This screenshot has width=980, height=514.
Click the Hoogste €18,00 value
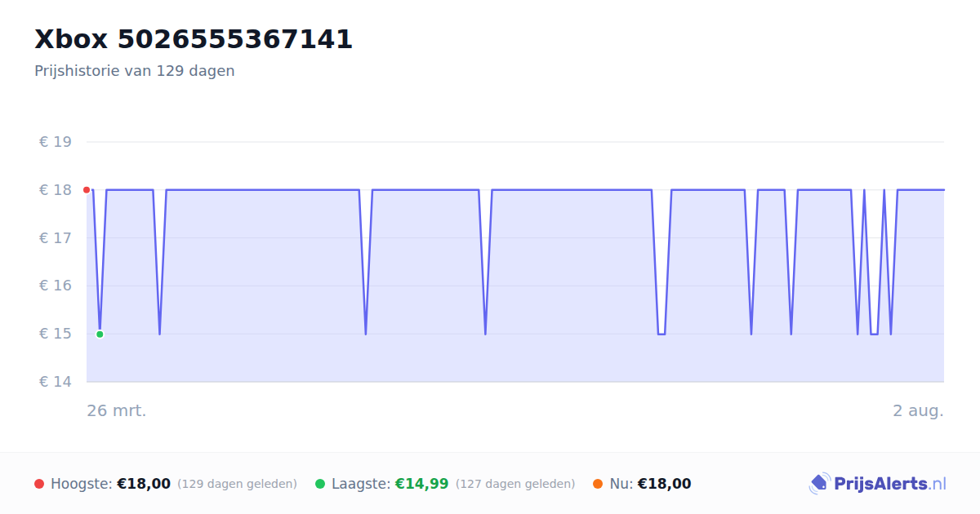[144, 484]
